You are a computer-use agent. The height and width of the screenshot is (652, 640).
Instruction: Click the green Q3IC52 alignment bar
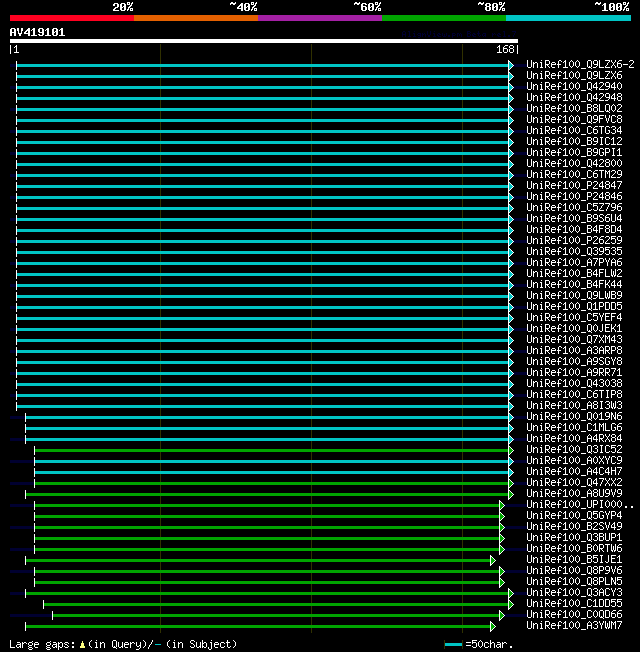(x=272, y=451)
